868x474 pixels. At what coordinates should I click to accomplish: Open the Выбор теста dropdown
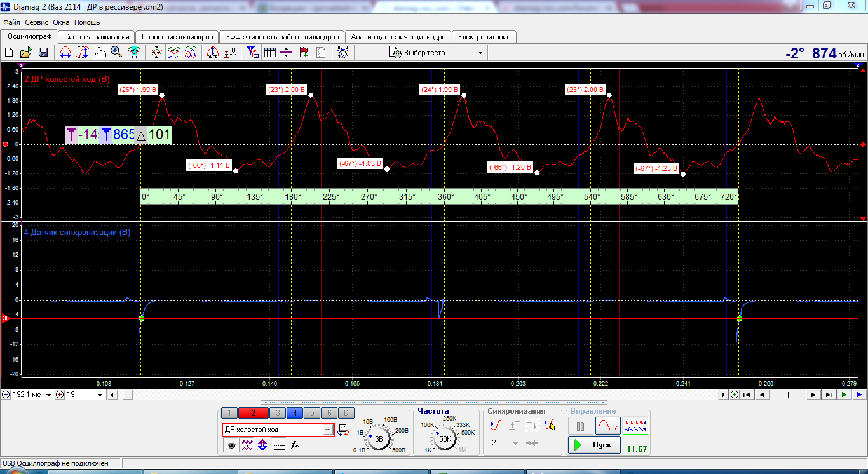[436, 53]
